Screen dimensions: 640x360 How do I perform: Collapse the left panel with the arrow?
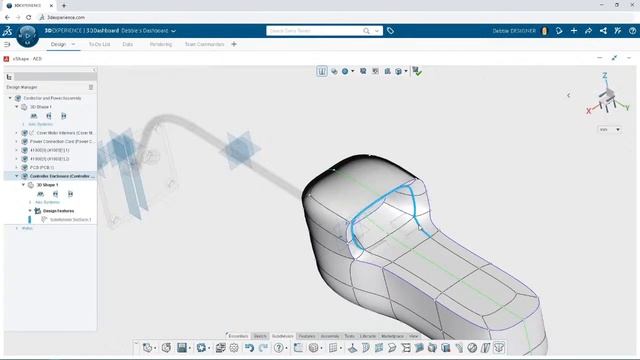[x=94, y=70]
